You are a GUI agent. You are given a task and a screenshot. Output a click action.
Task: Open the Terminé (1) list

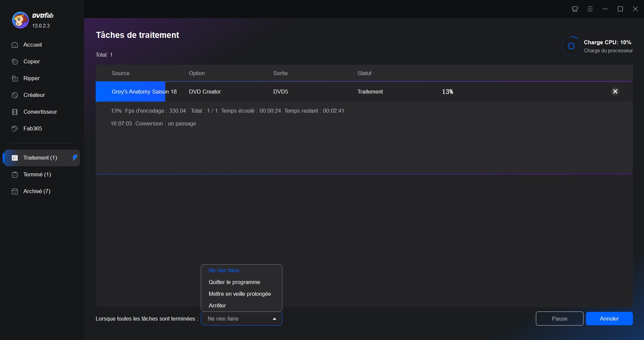37,175
